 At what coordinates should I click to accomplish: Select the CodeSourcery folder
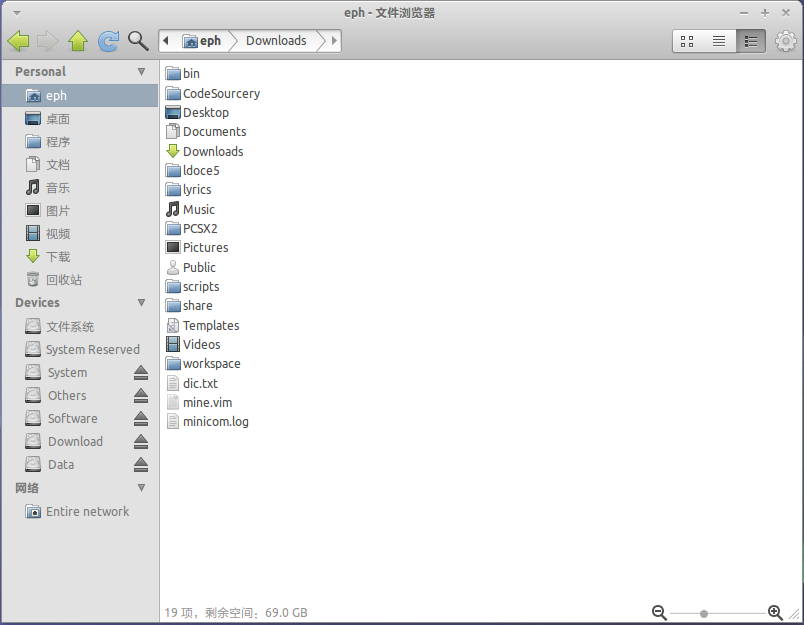point(213,93)
